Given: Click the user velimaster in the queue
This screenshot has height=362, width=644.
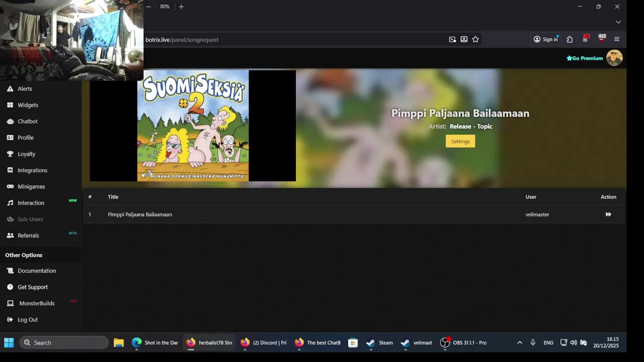Looking at the screenshot, I should click(x=537, y=214).
